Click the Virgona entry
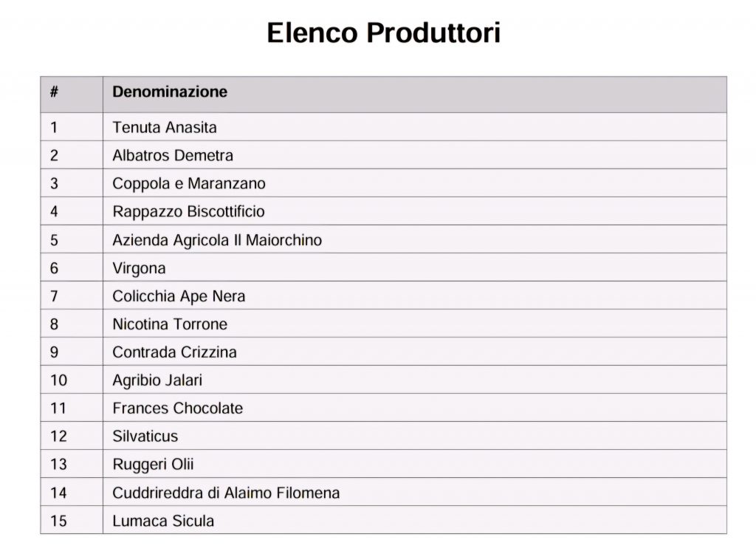Screen dimensions: 756x554 coord(139,268)
